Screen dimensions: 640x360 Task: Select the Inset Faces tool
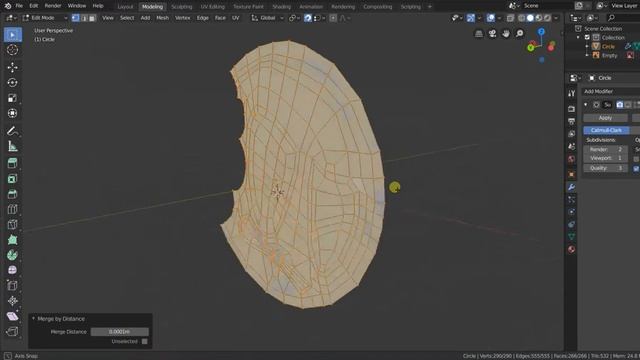[x=12, y=179]
